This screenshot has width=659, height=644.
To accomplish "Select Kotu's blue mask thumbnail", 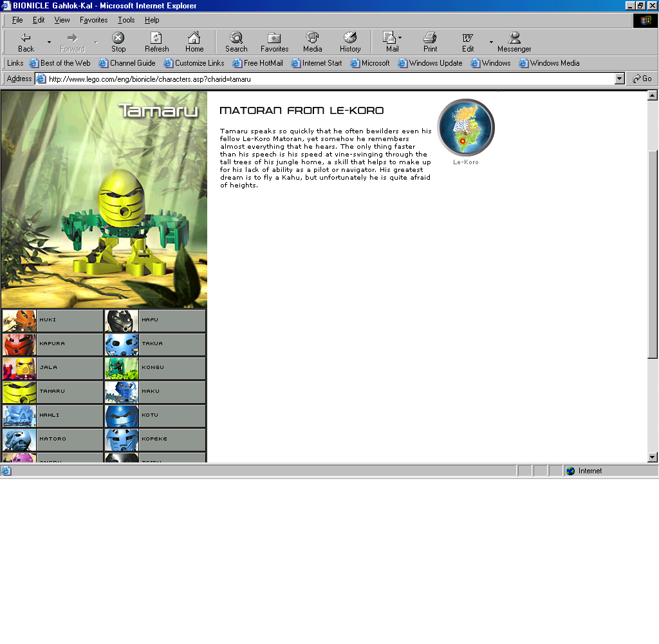I will pyautogui.click(x=122, y=416).
